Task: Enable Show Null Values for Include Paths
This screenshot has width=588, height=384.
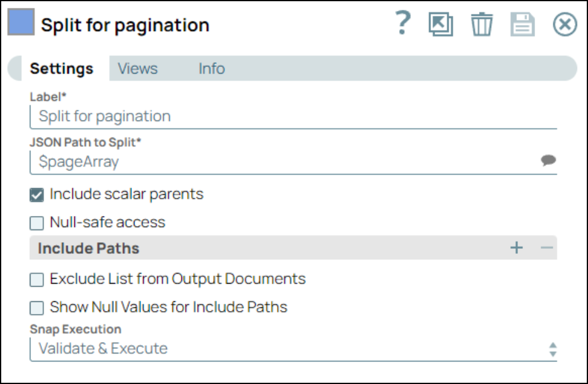Action: (37, 308)
